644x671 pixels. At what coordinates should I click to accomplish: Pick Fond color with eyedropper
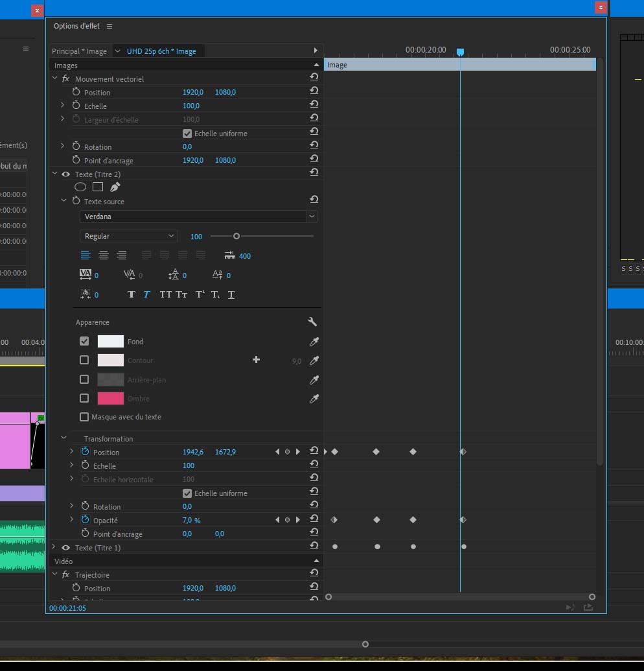(x=314, y=342)
